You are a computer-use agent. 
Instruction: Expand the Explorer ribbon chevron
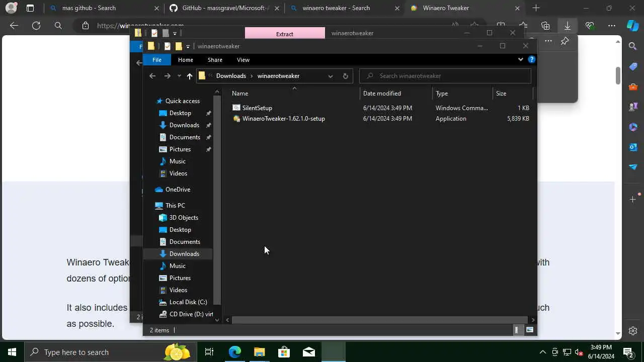click(521, 60)
